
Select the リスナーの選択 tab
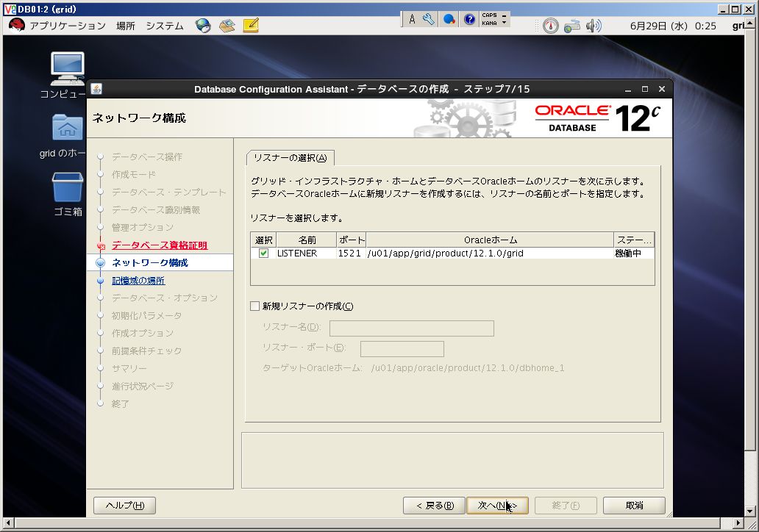click(x=290, y=158)
